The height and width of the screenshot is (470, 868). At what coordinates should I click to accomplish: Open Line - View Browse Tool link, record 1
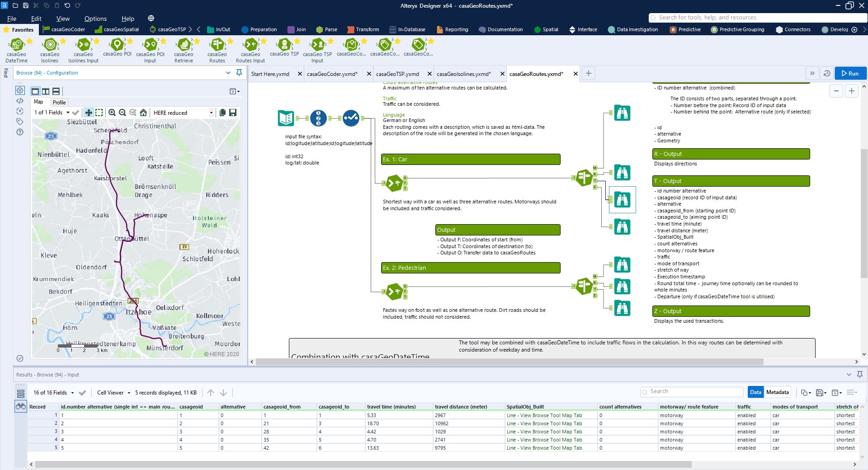tap(544, 415)
